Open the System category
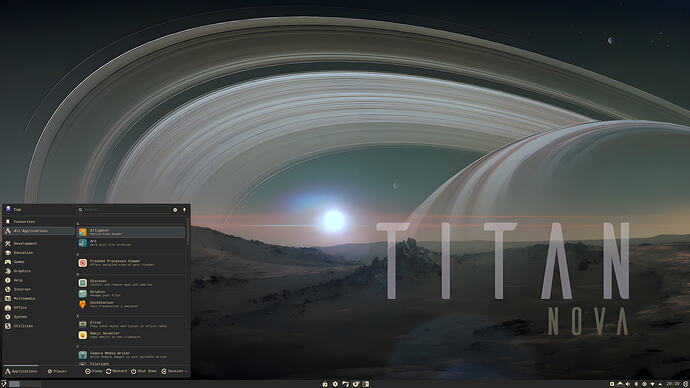 tap(39, 317)
